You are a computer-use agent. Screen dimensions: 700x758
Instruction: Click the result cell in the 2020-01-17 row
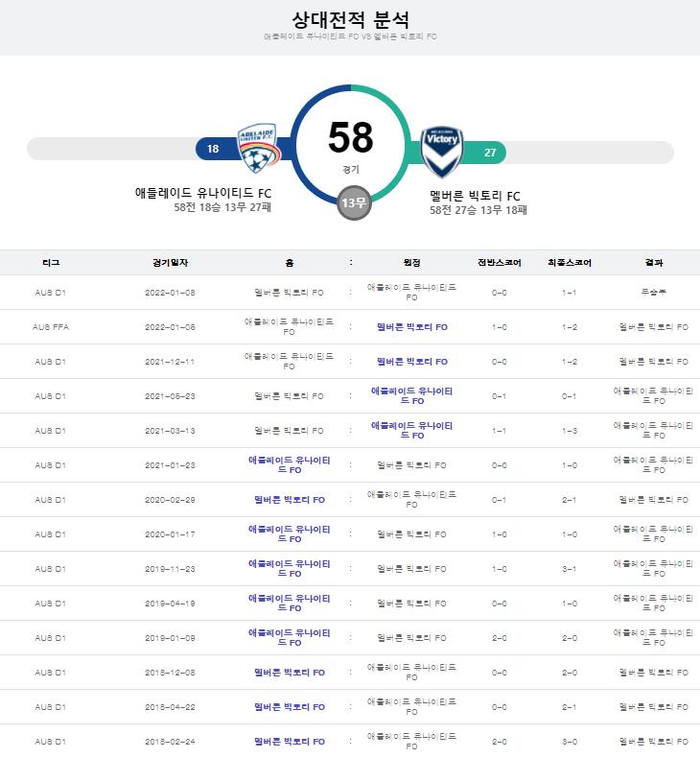[654, 534]
